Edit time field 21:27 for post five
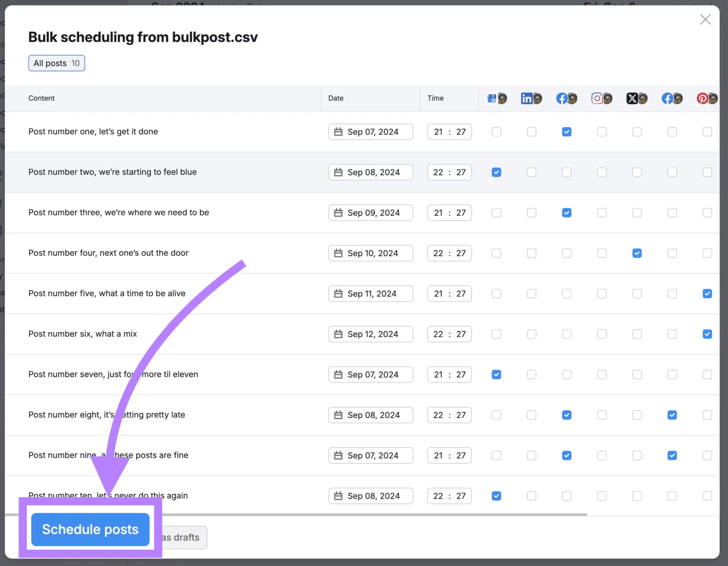728x566 pixels. [x=449, y=294]
